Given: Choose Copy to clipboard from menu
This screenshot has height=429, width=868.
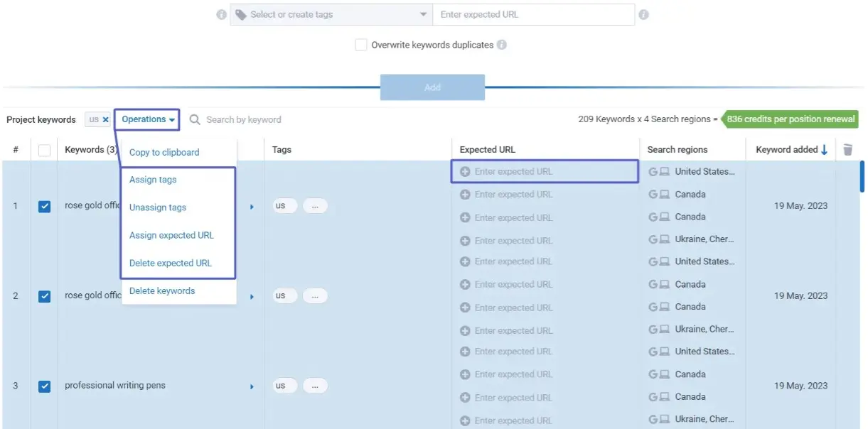Looking at the screenshot, I should (164, 152).
